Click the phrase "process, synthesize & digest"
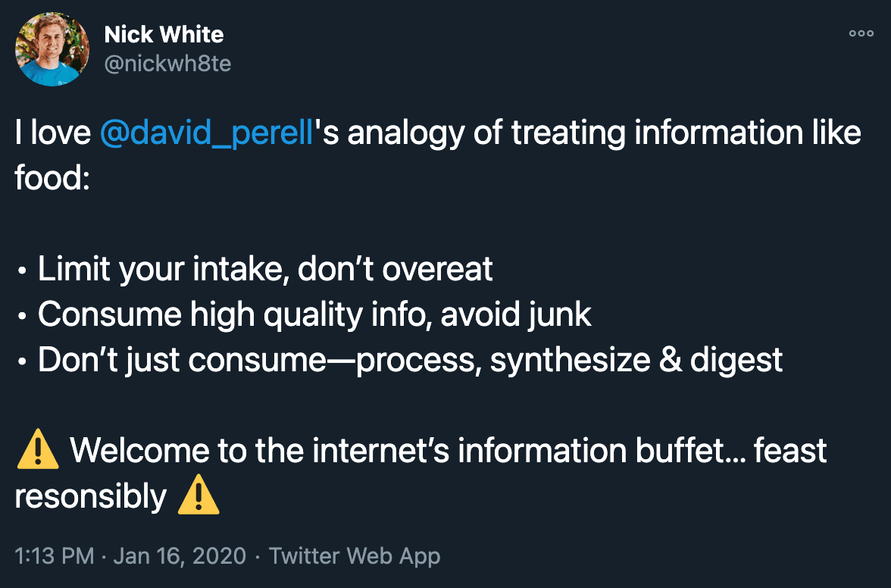This screenshot has height=588, width=891. coord(570,360)
